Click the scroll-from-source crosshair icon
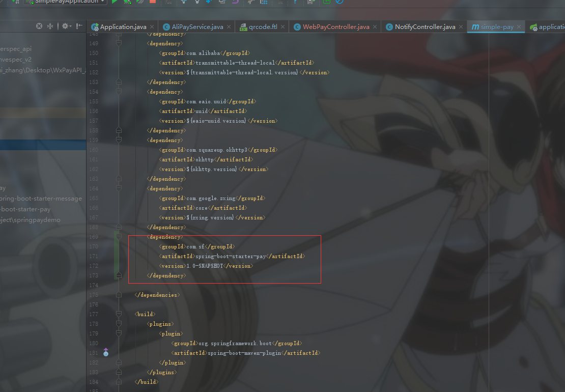Image resolution: width=565 pixels, height=392 pixels. tap(39, 26)
